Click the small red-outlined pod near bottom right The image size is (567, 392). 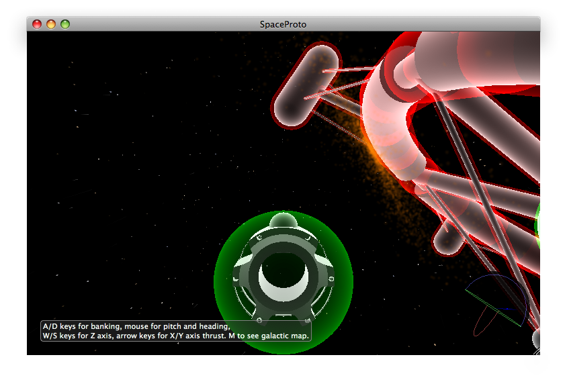click(447, 238)
